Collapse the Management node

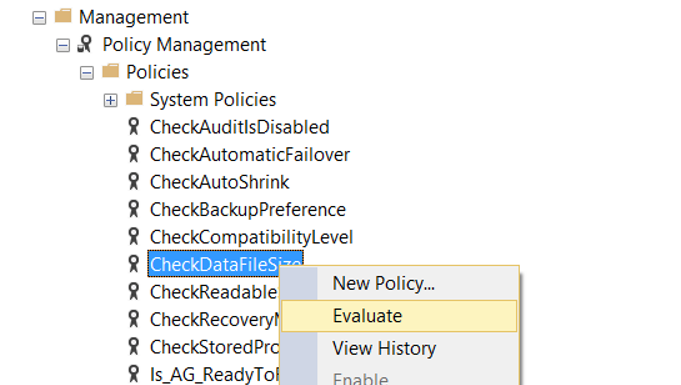point(39,18)
